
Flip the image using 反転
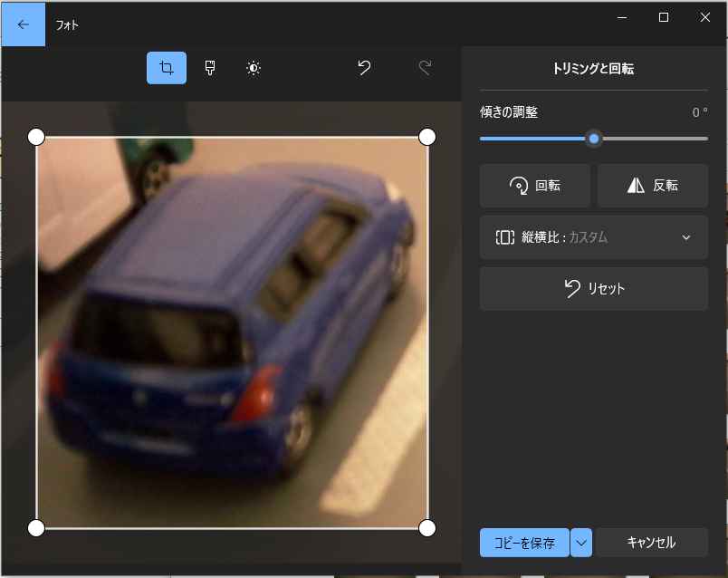(652, 186)
